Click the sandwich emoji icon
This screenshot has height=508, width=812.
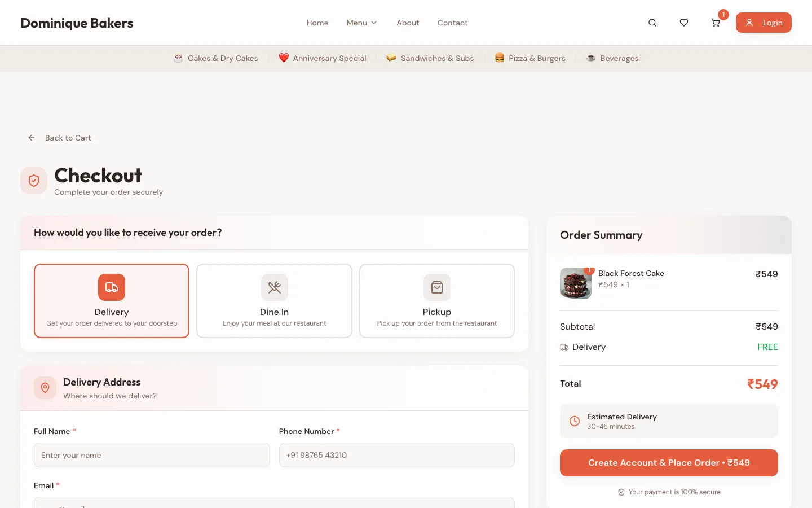[x=391, y=58]
